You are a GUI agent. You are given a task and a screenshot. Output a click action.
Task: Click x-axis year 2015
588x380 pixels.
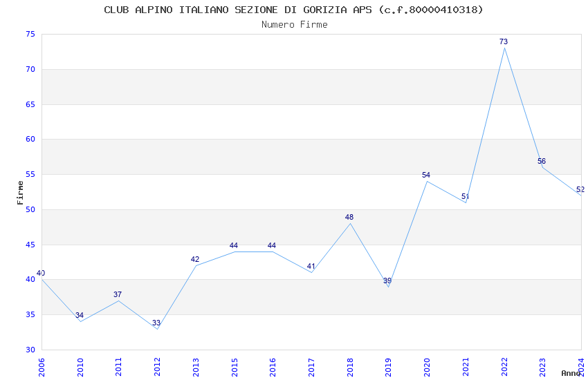click(235, 367)
